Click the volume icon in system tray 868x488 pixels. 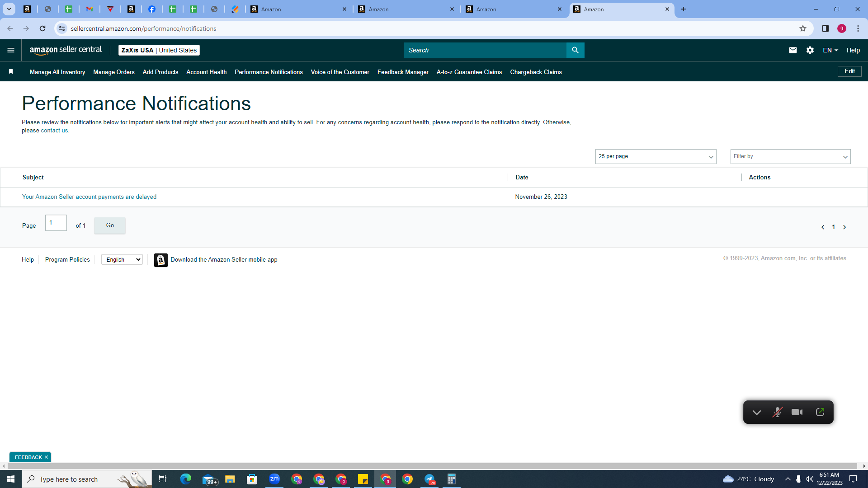point(809,479)
